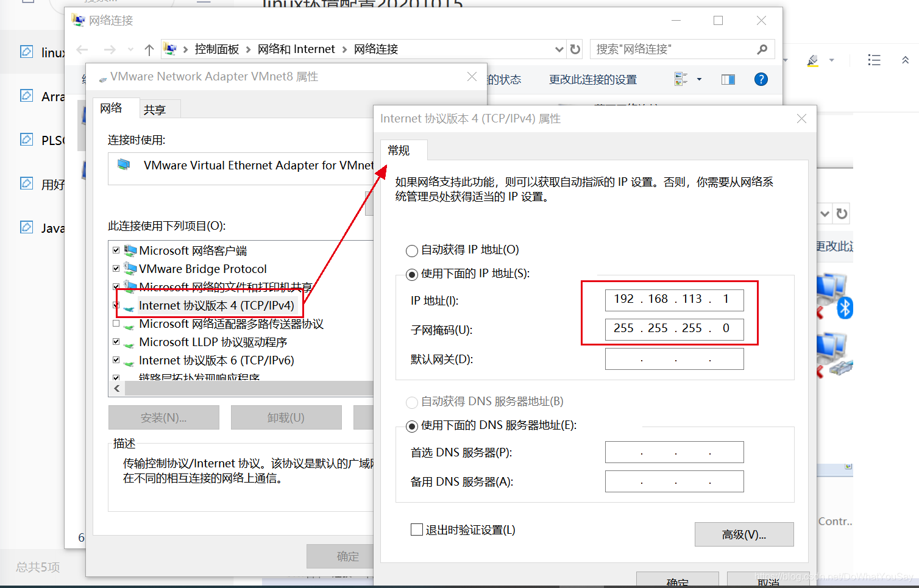Click the Bluetooth network connection icon
The height and width of the screenshot is (588, 919).
[834, 296]
